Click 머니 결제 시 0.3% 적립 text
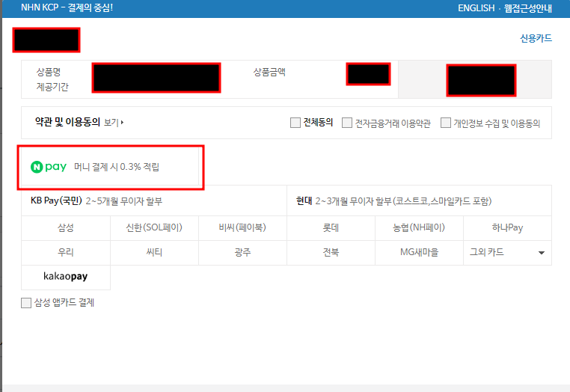 (x=117, y=167)
